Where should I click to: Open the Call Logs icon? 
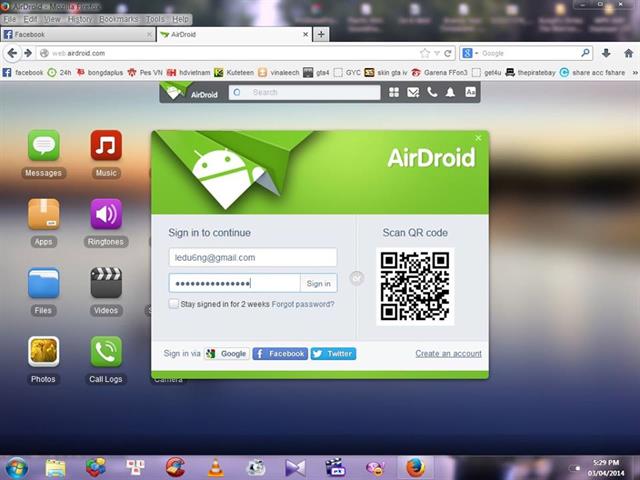(x=106, y=351)
